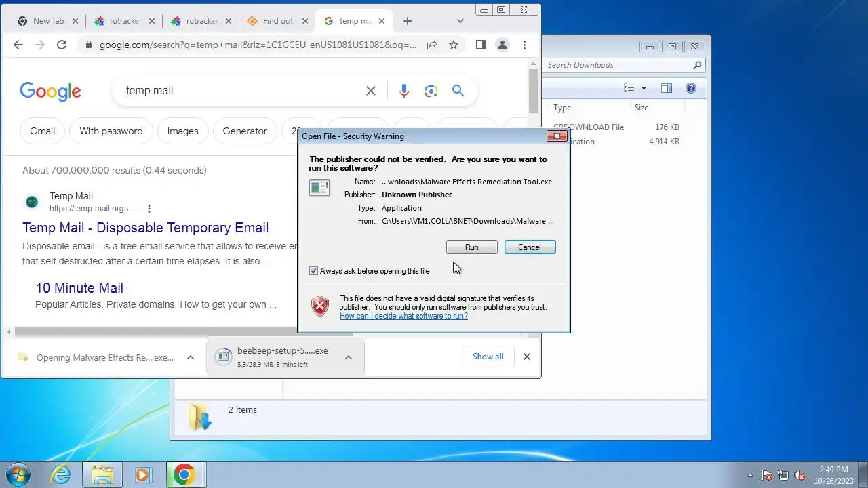Open help icon in Downloads window
This screenshot has width=868, height=488.
[x=691, y=88]
